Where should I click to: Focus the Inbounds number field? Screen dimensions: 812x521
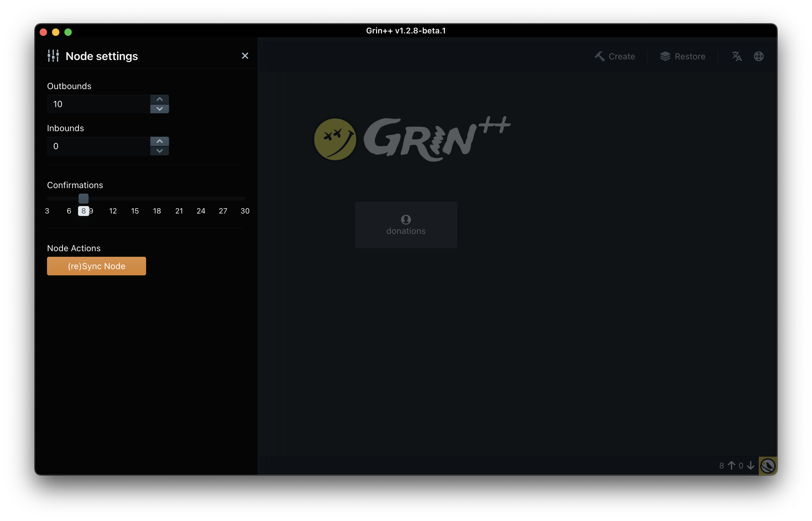click(98, 146)
